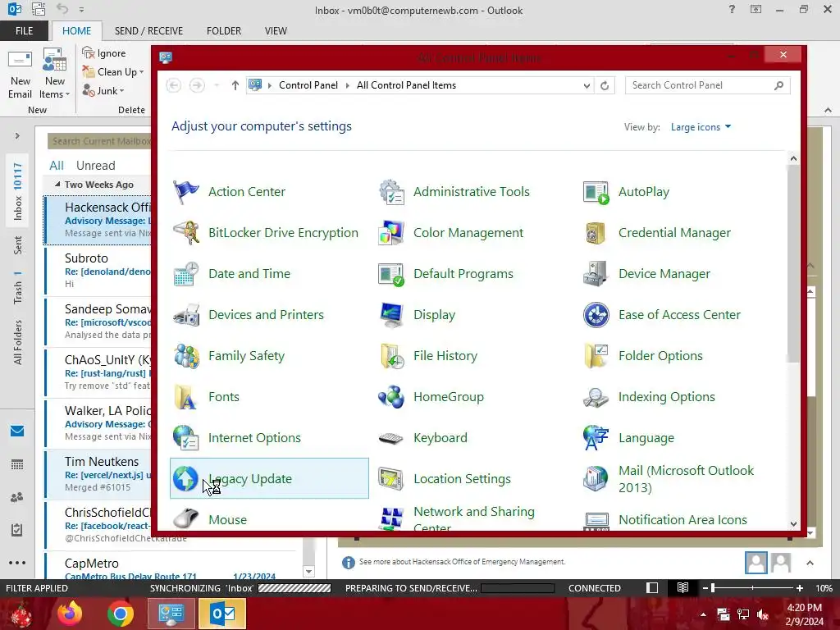Open AutoPlay icon in Control Panel

click(x=596, y=192)
